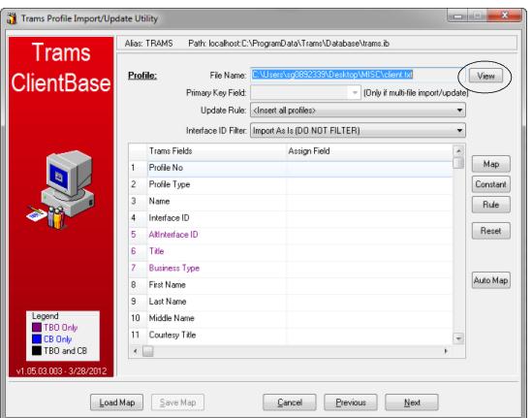Click the File Name input field

[x=358, y=75]
